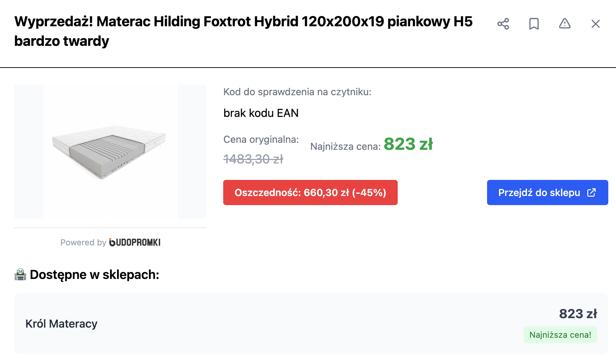Click the mattress product image
Screen dimensions: 616x364
coord(110,152)
